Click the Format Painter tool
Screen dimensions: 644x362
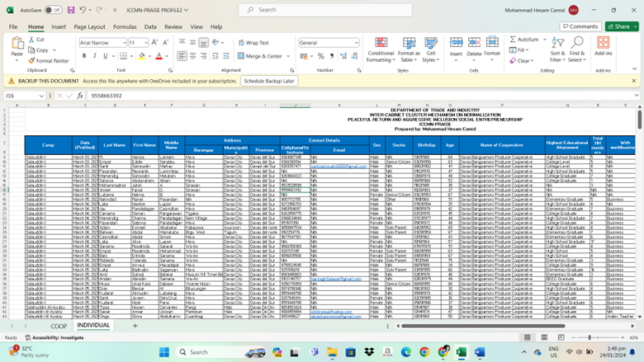(49, 60)
